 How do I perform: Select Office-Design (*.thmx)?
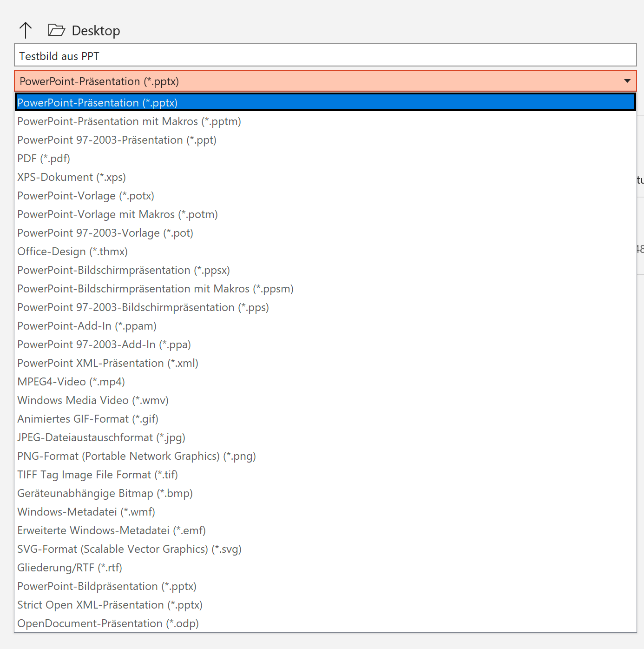coord(325,252)
